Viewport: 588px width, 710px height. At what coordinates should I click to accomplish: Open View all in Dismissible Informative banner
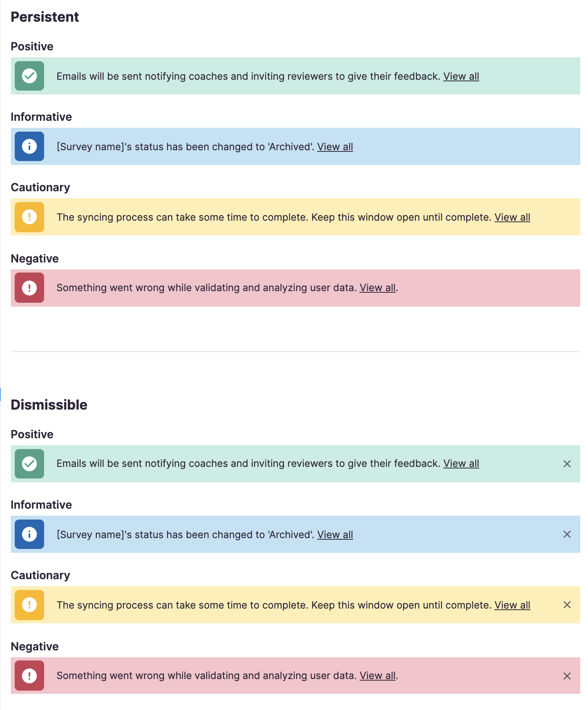coord(335,534)
